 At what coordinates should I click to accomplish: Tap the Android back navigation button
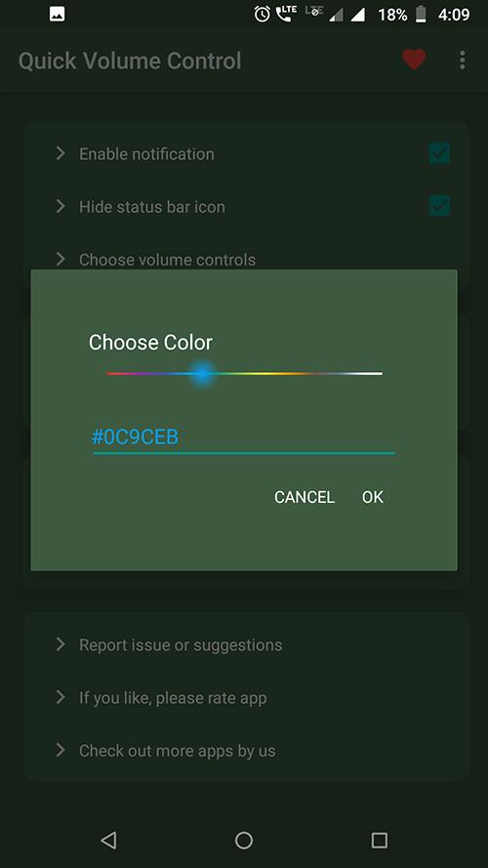[x=108, y=840]
